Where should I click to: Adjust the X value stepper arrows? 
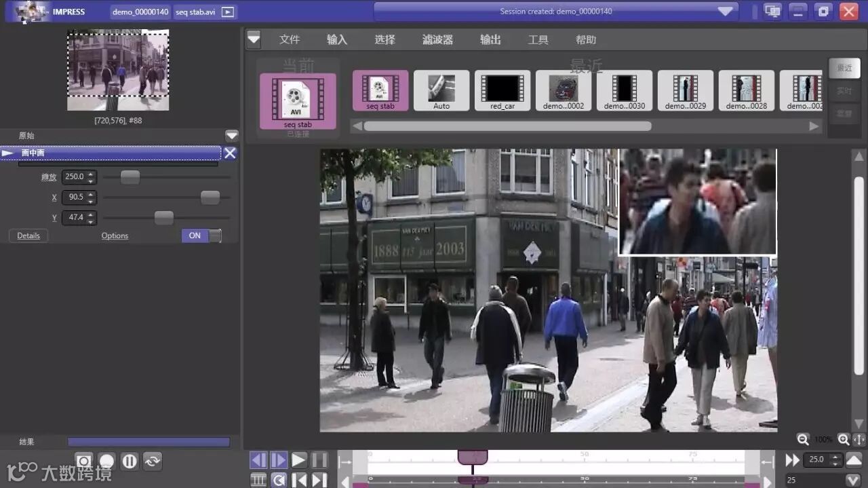click(x=92, y=198)
